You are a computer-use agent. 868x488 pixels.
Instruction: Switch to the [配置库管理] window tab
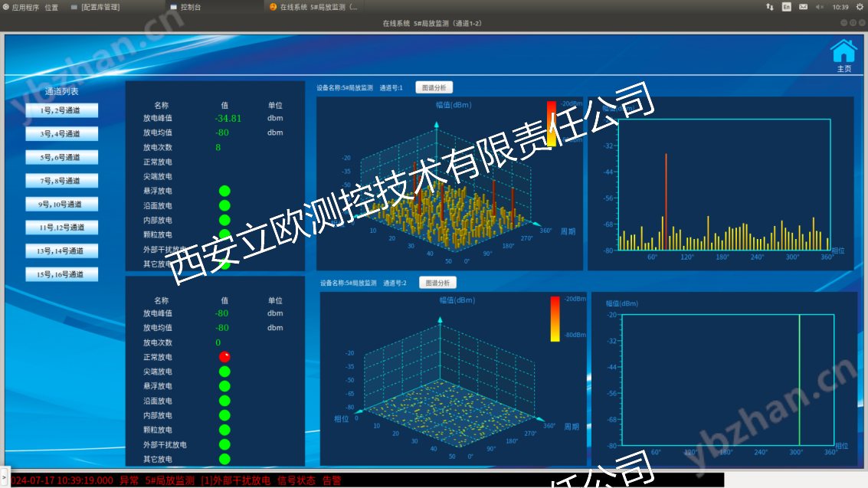100,7
